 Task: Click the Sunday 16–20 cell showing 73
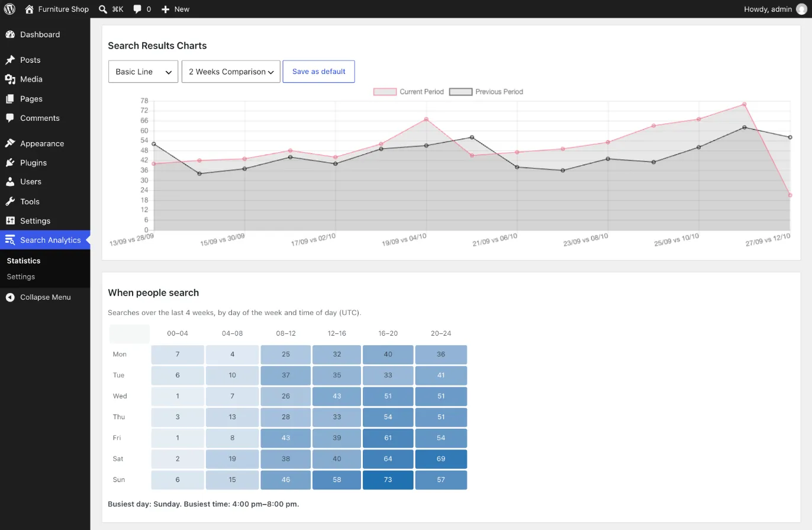(x=388, y=480)
